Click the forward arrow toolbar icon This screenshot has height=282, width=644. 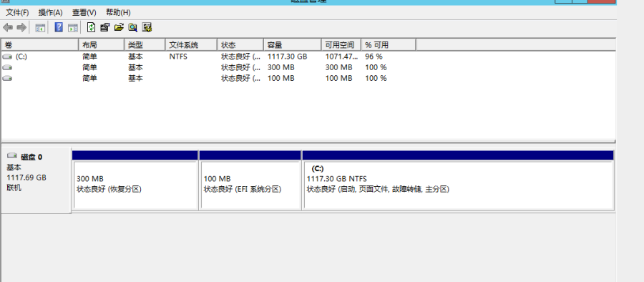21,28
